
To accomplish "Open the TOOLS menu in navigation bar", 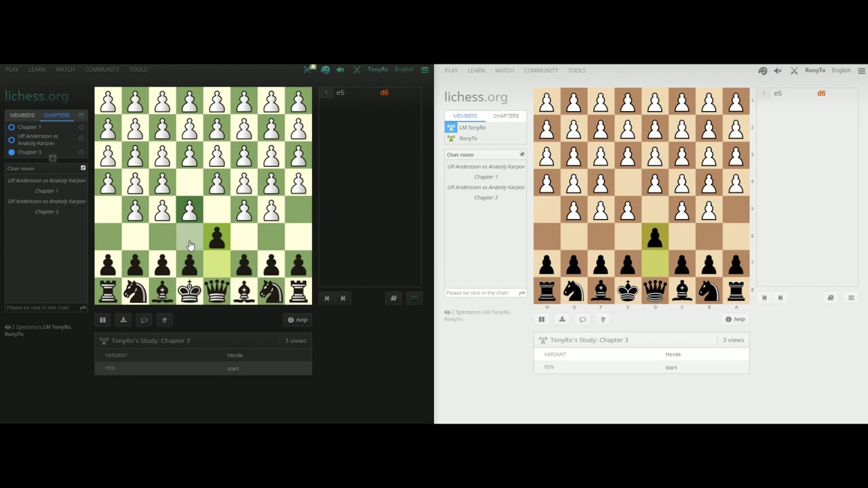I will 138,69.
